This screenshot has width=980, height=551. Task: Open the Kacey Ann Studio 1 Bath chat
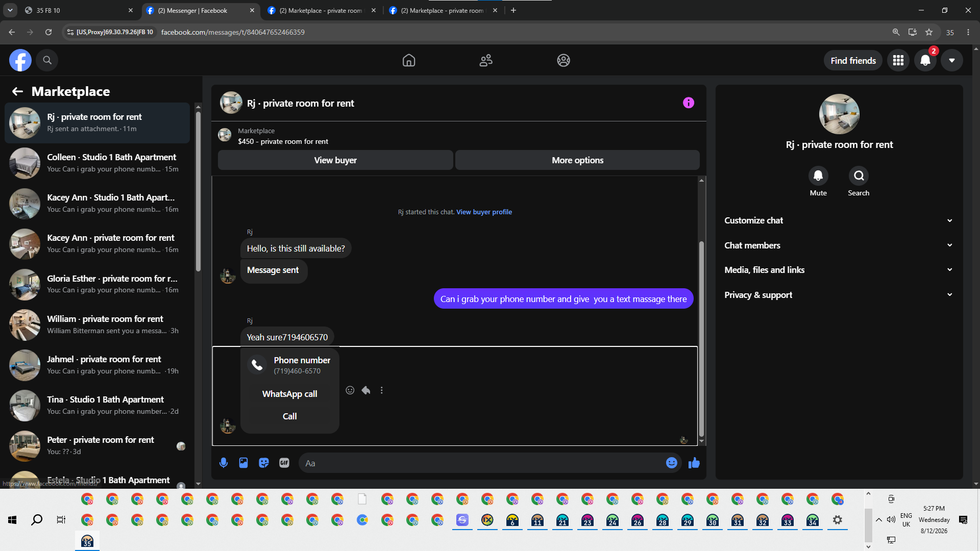tap(97, 204)
